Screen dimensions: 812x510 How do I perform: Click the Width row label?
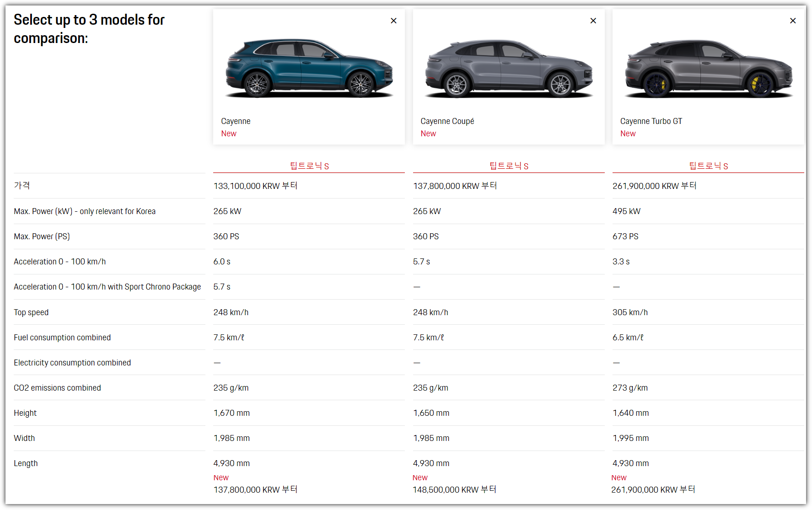click(24, 438)
